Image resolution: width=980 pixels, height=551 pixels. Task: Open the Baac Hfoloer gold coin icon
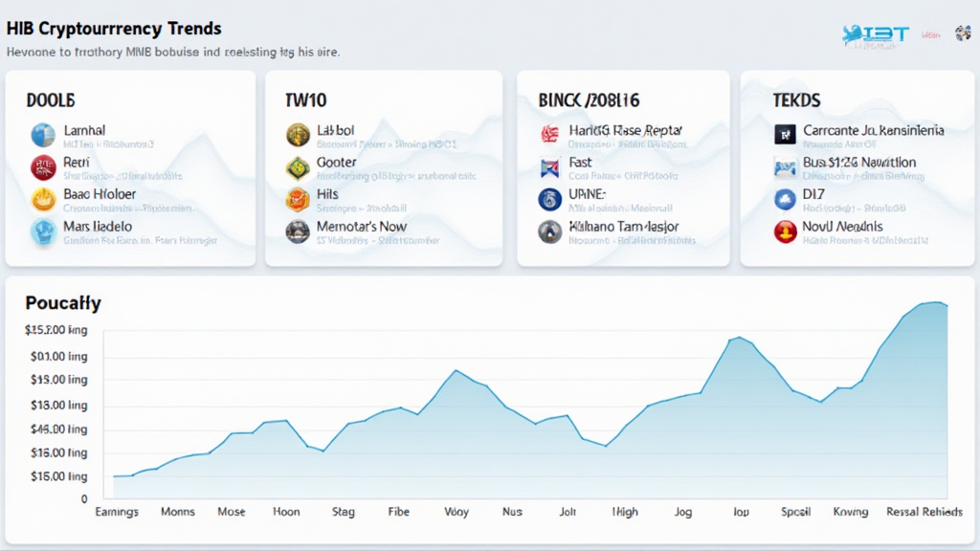pos(42,200)
